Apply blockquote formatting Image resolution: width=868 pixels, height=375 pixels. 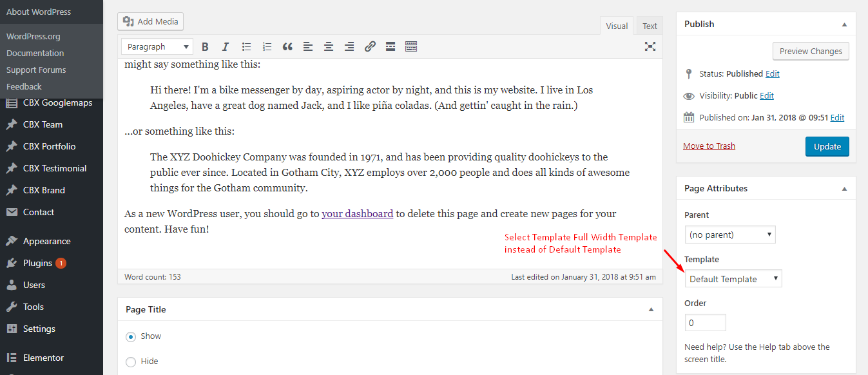[287, 46]
